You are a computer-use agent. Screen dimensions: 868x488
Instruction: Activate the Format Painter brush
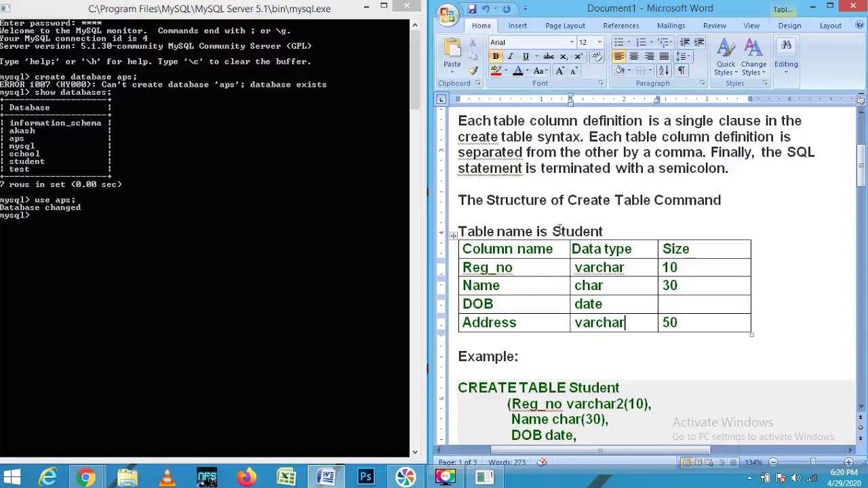(x=473, y=70)
